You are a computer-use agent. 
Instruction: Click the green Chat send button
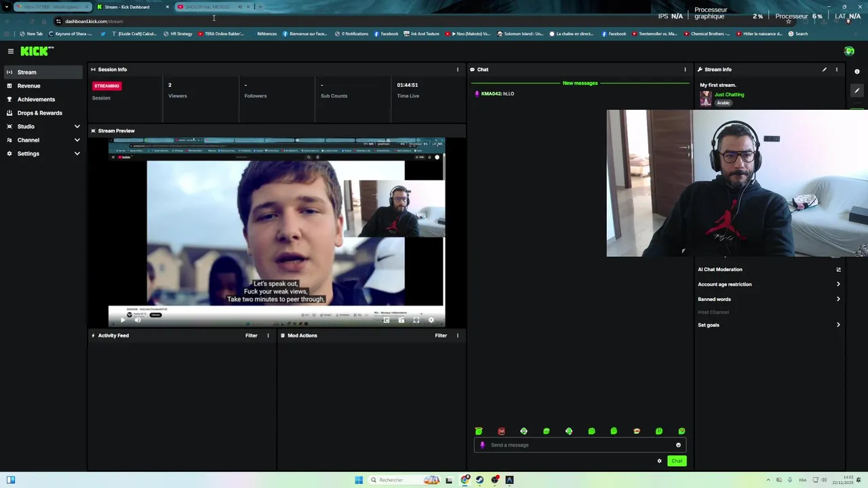[677, 461]
